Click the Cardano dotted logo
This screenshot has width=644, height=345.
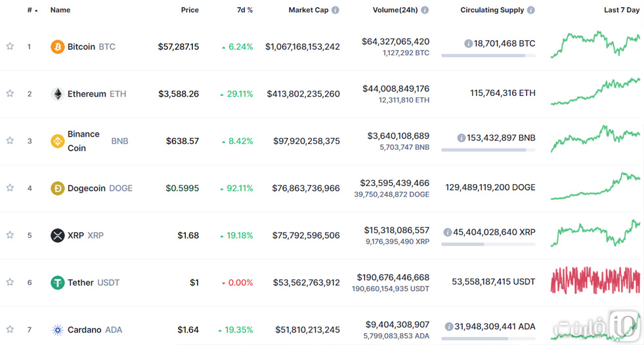(58, 330)
